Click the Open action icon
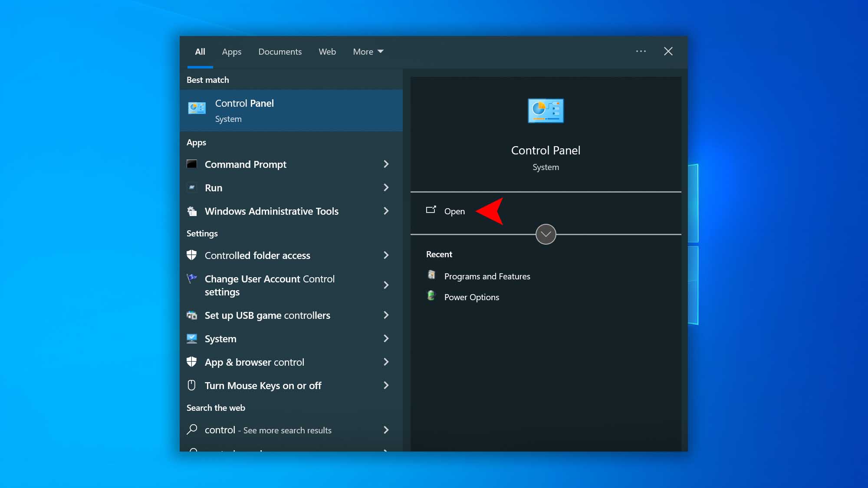868x488 pixels. (x=431, y=210)
